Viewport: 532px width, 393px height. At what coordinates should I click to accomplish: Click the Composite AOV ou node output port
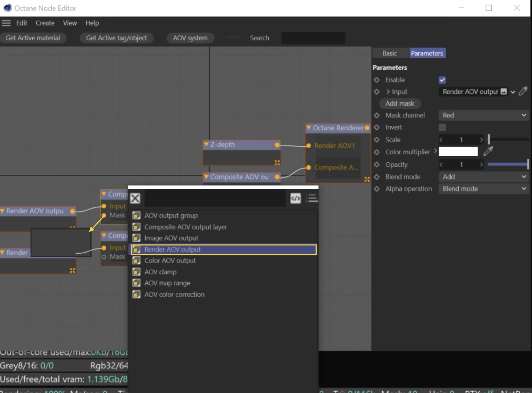[277, 177]
